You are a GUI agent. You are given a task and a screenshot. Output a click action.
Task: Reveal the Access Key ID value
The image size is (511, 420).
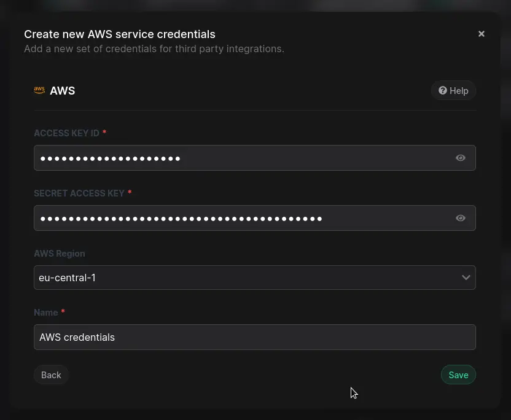[x=461, y=158]
